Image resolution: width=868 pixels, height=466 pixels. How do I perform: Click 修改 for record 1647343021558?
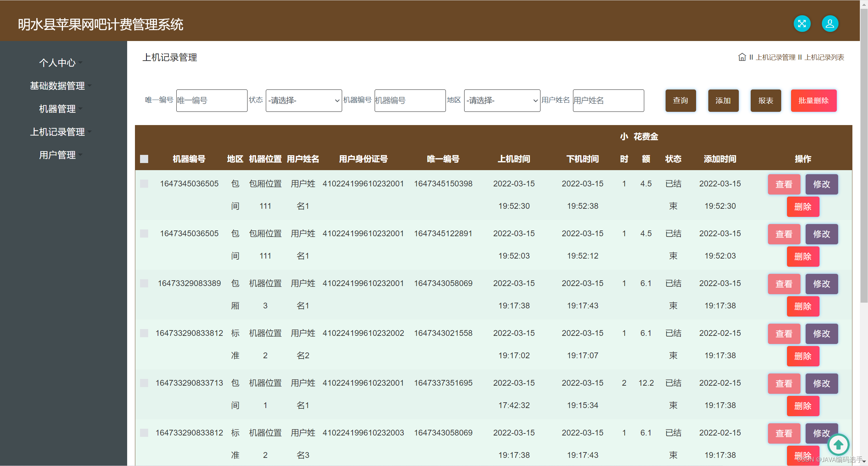[822, 334]
